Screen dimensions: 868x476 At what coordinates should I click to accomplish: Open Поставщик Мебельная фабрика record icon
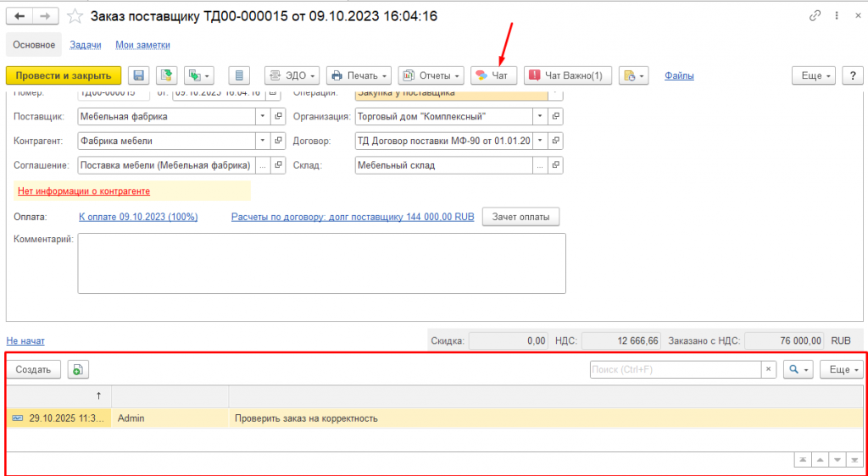click(278, 117)
